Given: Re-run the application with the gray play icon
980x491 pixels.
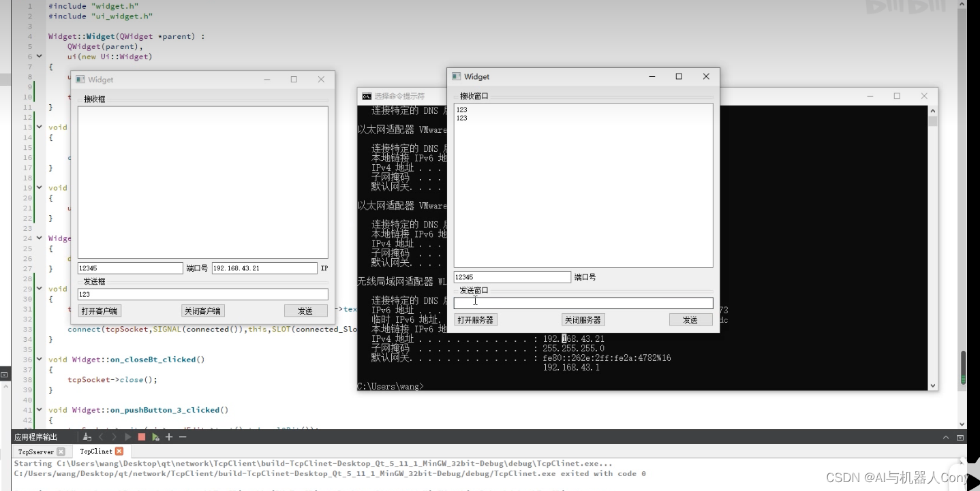Looking at the screenshot, I should click(127, 437).
